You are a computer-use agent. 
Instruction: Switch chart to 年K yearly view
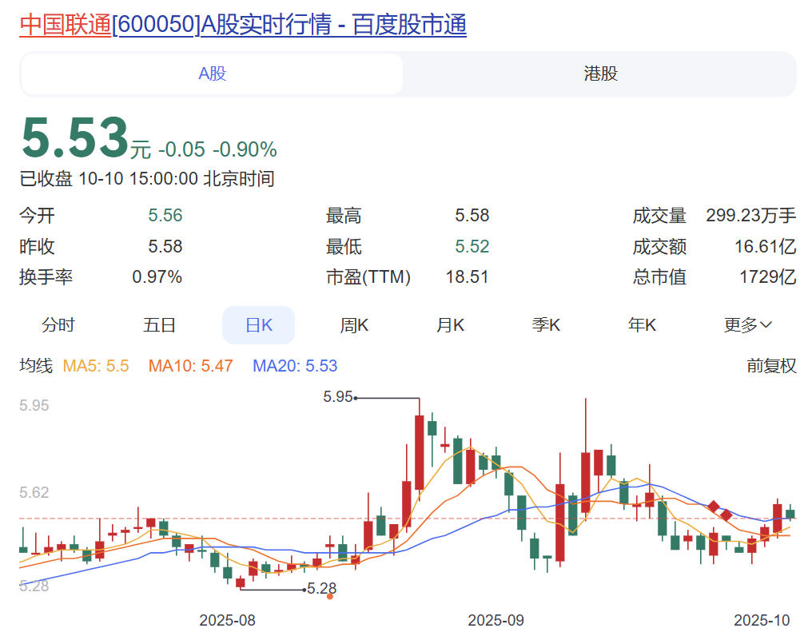click(x=642, y=325)
